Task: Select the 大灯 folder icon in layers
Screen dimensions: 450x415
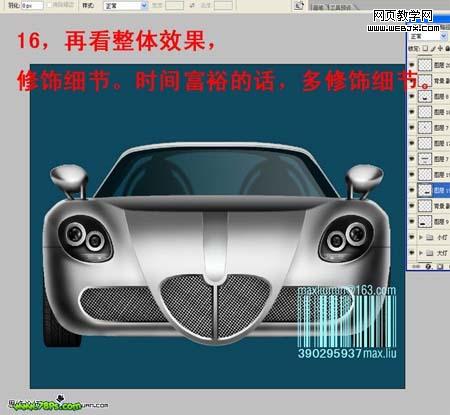Action: 430,253
